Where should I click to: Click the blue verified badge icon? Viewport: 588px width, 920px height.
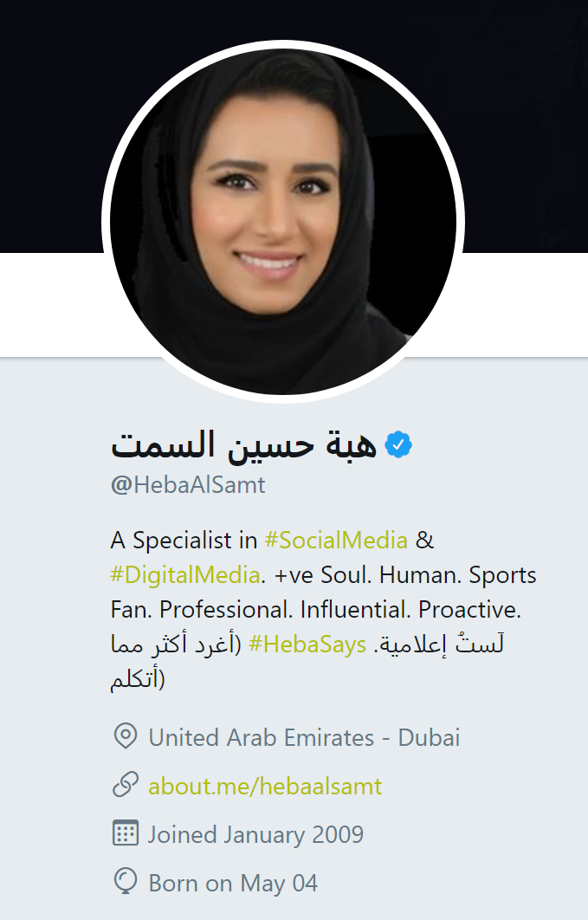click(398, 444)
